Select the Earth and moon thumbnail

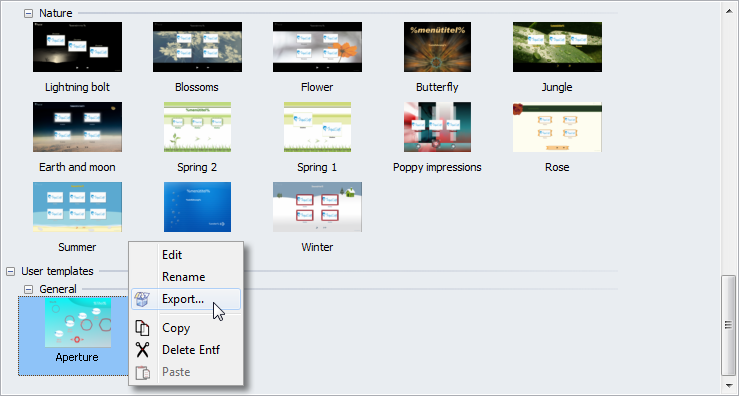(77, 127)
